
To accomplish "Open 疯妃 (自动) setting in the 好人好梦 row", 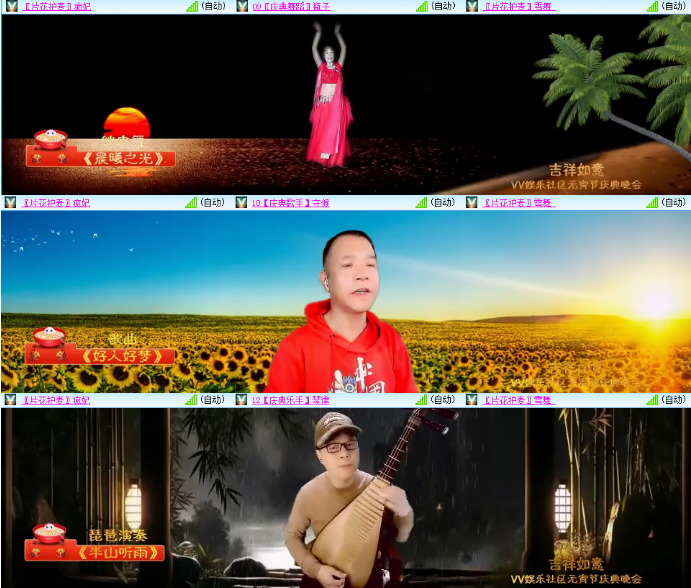I will 212,203.
